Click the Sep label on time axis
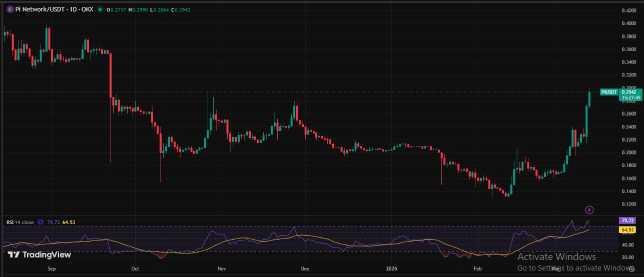Screen dimensions: 644x277 [52, 268]
